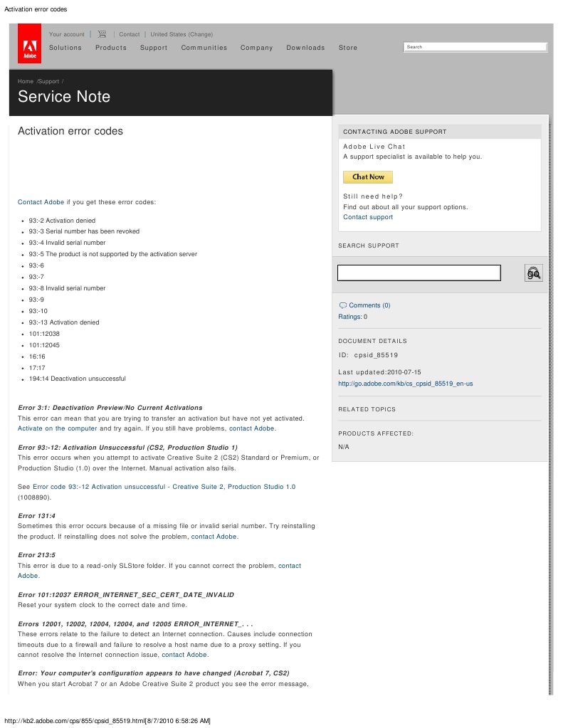Open the go.adobe.com document URL link
563x728 pixels.
pos(406,384)
